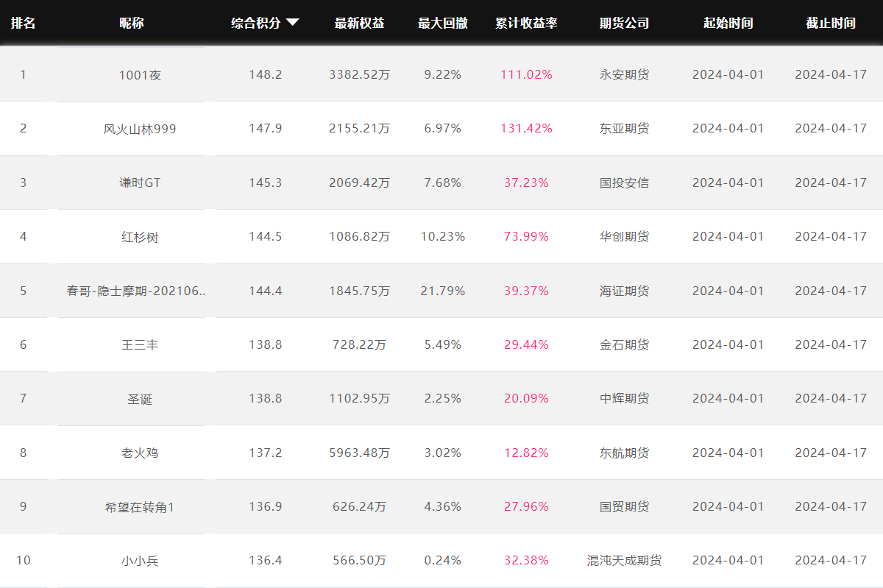Click the 期货公司 column header
This screenshot has width=883, height=588.
[624, 23]
